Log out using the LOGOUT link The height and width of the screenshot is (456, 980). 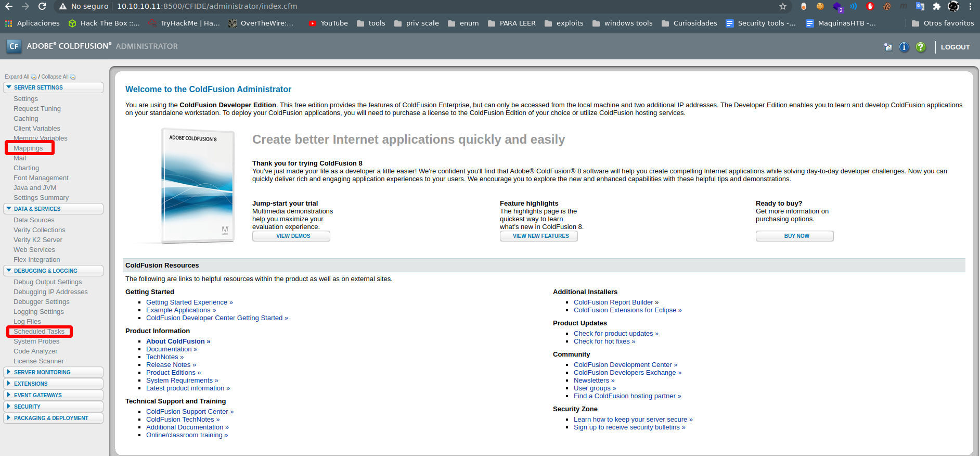point(956,47)
